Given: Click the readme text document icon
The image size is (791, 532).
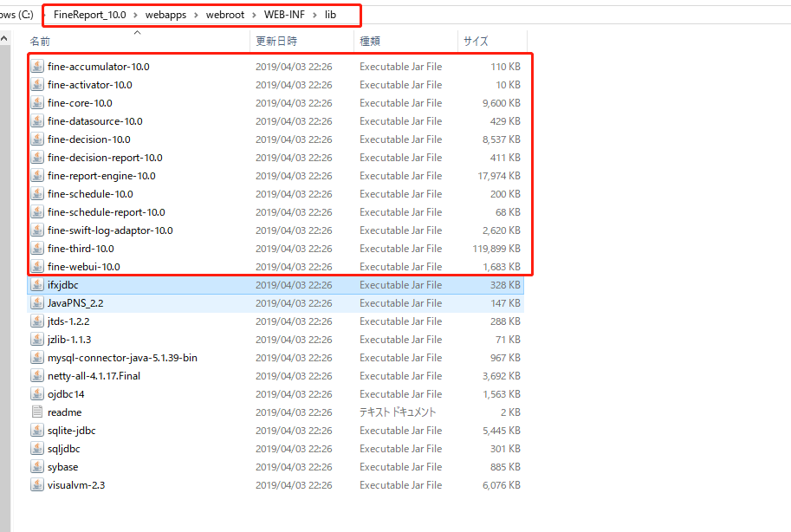Looking at the screenshot, I should (x=37, y=412).
